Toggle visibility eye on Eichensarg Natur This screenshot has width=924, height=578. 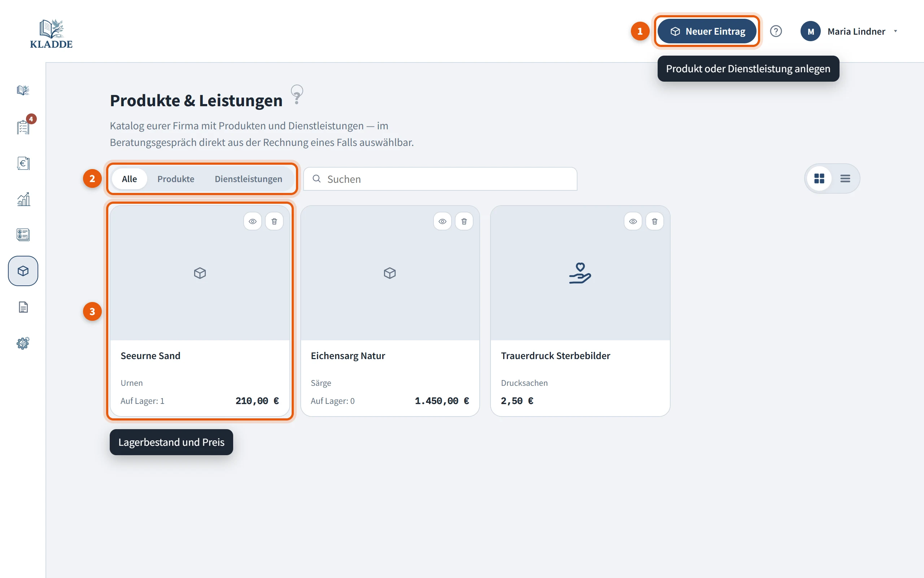443,221
